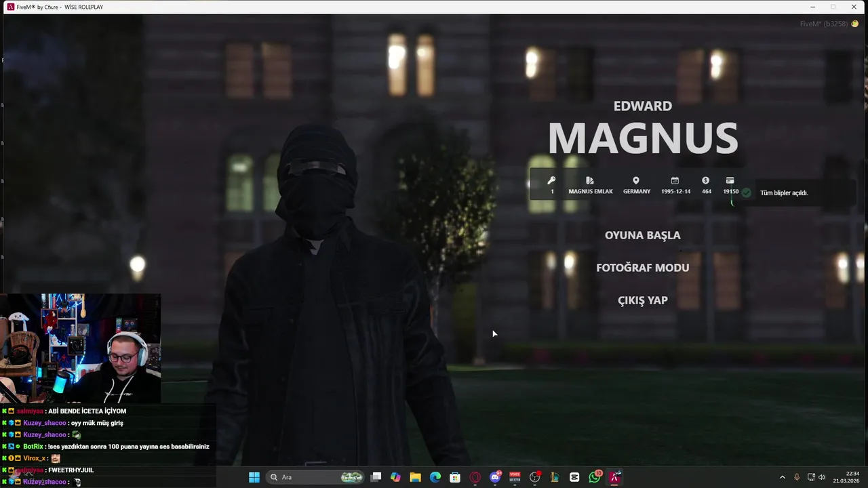The width and height of the screenshot is (868, 488).
Task: Open Microsoft Store from the taskbar
Action: point(455,477)
